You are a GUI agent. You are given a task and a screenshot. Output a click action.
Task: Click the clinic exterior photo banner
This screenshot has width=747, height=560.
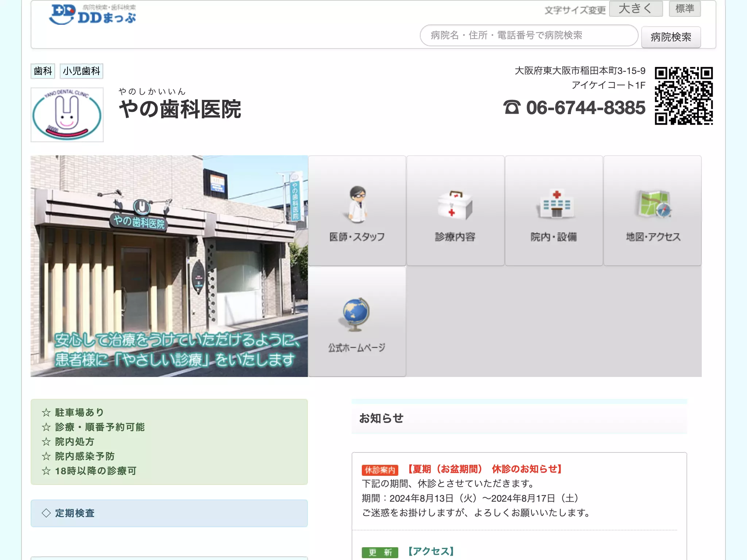[x=169, y=266]
